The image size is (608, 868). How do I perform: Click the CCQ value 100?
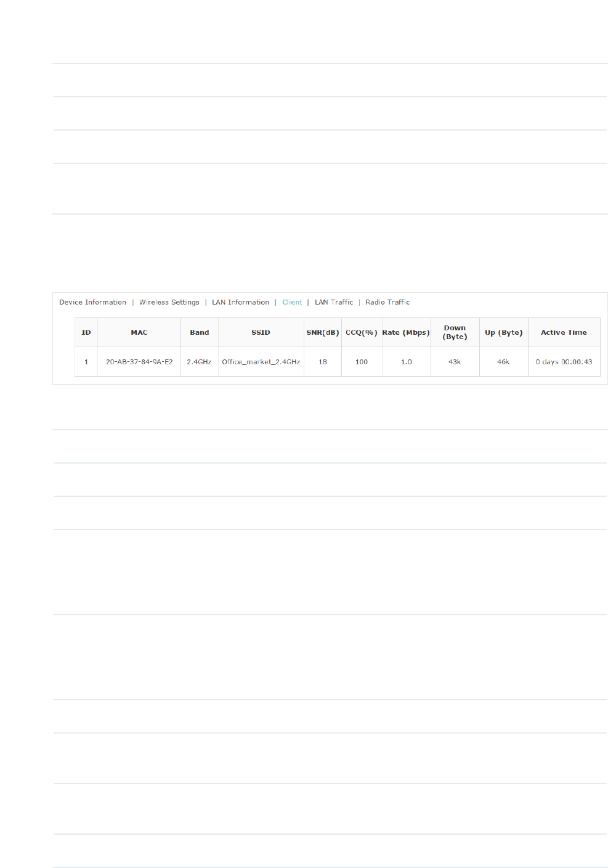(x=362, y=362)
